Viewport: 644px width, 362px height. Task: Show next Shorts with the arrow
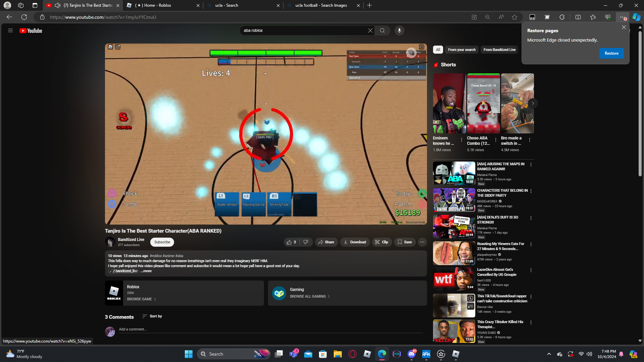tap(533, 103)
